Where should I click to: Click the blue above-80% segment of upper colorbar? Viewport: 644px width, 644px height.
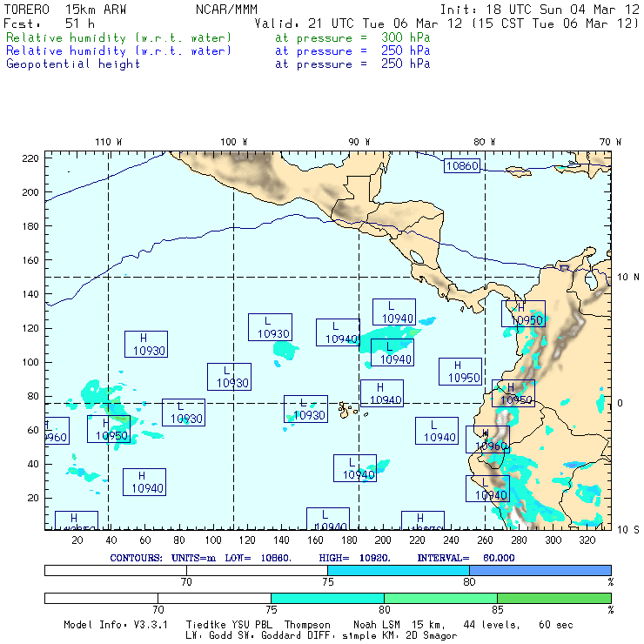pyautogui.click(x=540, y=570)
